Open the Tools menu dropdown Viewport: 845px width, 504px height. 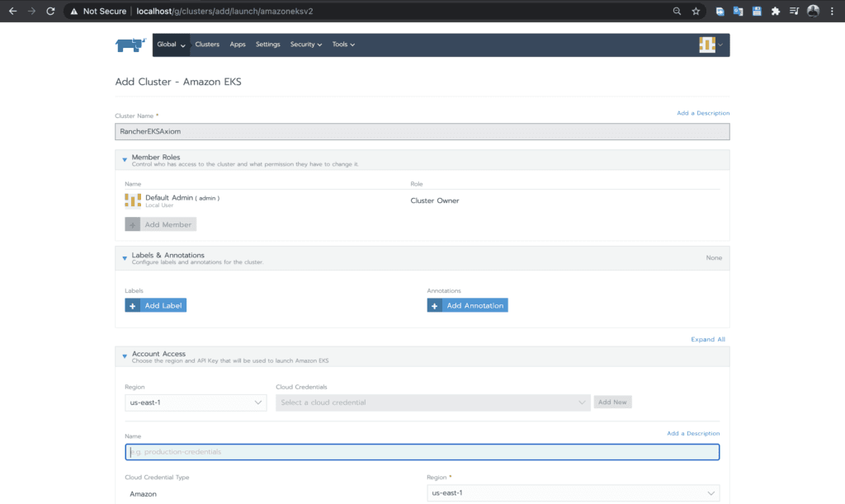(343, 45)
